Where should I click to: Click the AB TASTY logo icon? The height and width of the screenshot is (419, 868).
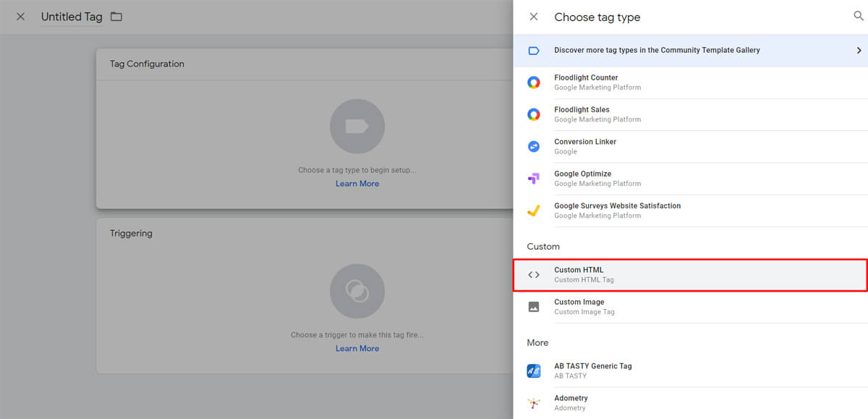(x=534, y=371)
